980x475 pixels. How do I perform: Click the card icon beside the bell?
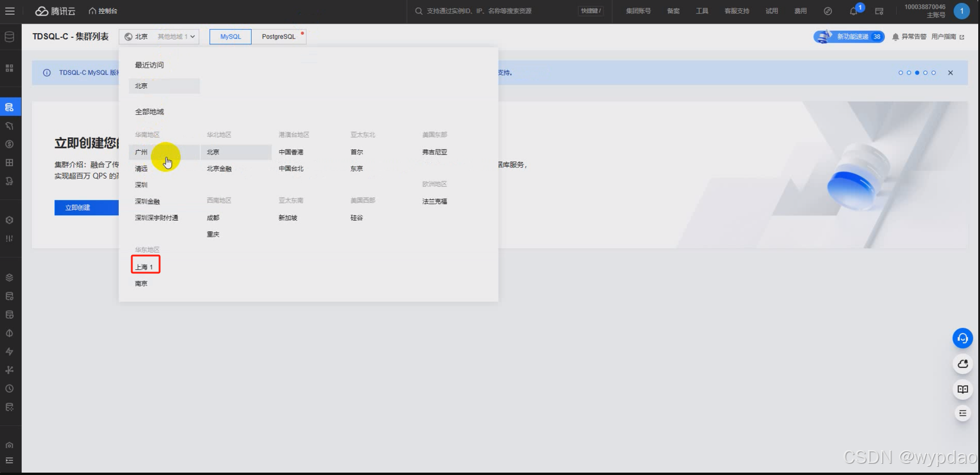pos(879,11)
